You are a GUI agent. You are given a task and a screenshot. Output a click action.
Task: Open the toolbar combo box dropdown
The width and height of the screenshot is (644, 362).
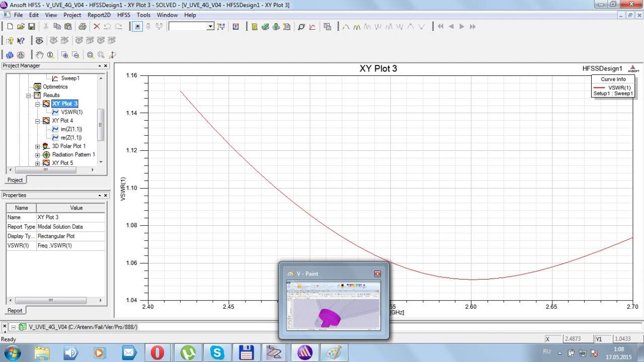(210, 27)
